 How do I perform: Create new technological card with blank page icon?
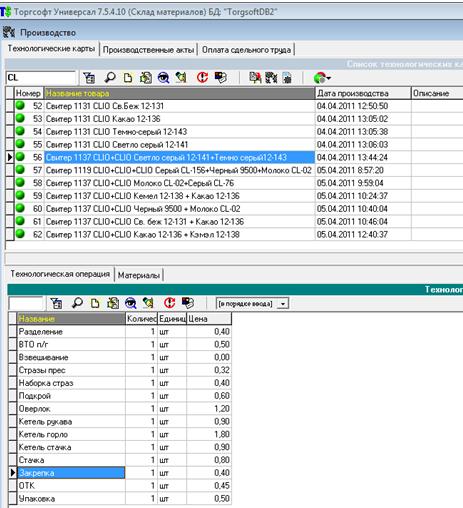(128, 78)
